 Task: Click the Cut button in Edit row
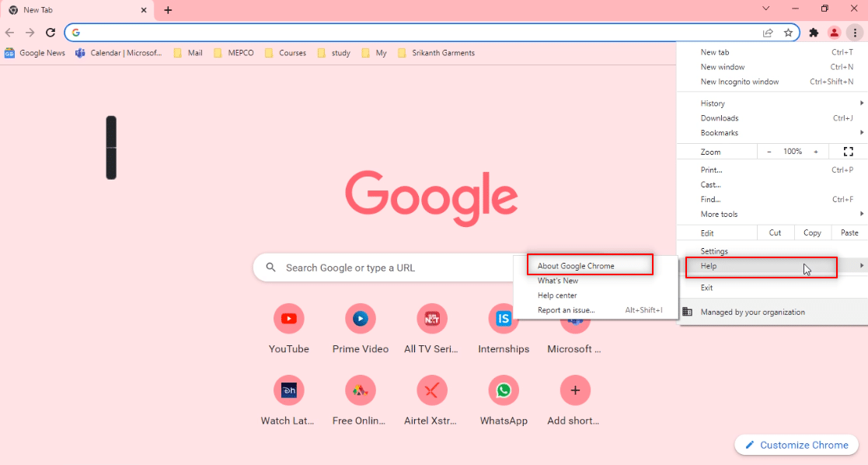point(775,232)
